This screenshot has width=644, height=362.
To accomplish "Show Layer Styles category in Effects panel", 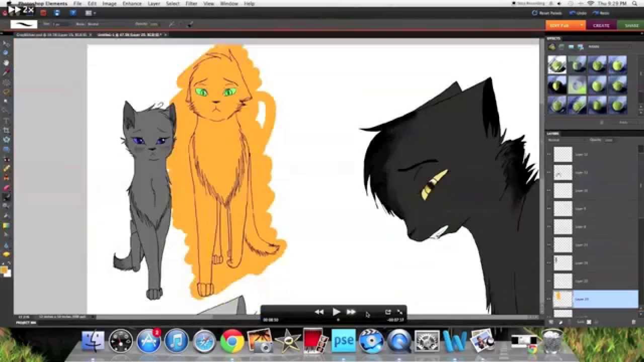I will 561,47.
